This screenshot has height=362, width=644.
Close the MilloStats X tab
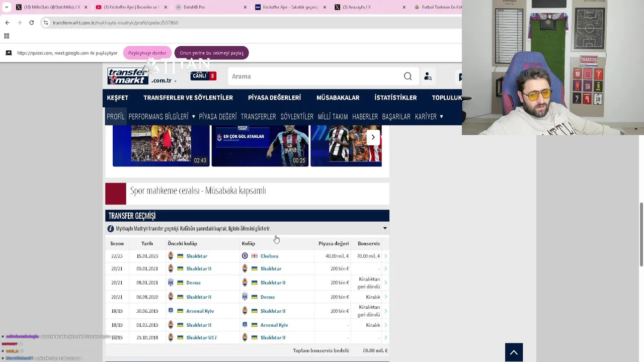[x=86, y=7]
